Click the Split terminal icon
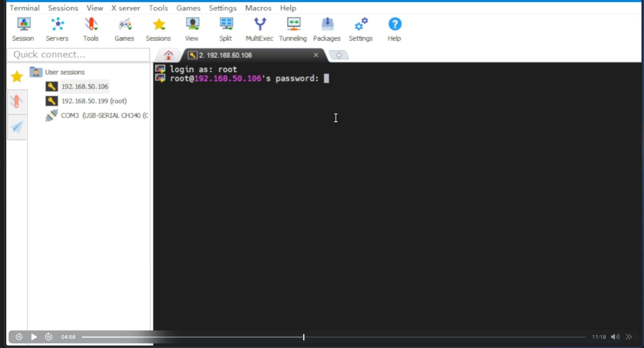Viewport: 644px width, 348px height. tap(226, 29)
